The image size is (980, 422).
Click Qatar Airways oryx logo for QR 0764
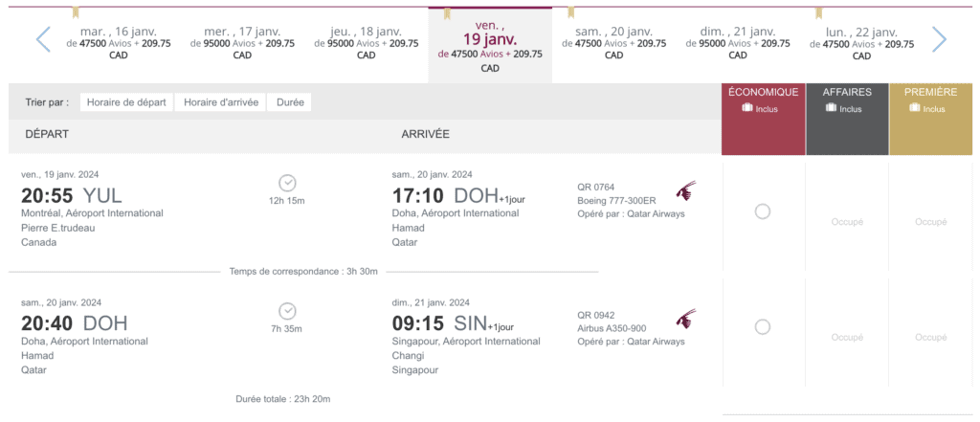685,190
